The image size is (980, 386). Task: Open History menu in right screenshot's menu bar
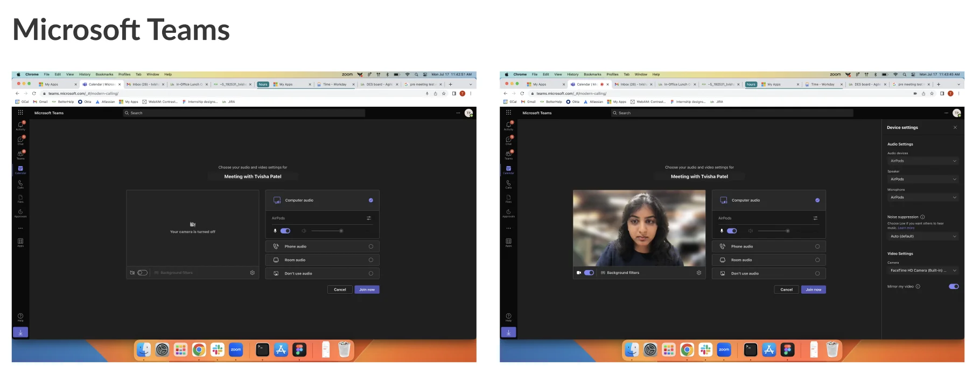point(573,74)
